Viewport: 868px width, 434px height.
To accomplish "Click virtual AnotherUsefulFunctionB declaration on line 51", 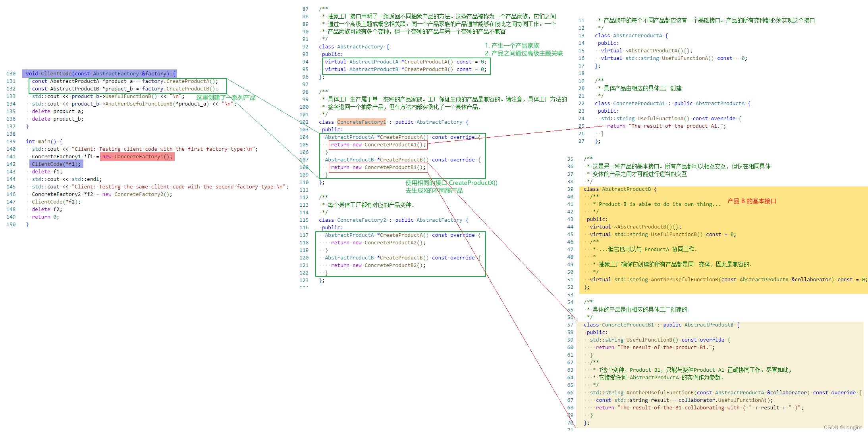I will pyautogui.click(x=728, y=280).
